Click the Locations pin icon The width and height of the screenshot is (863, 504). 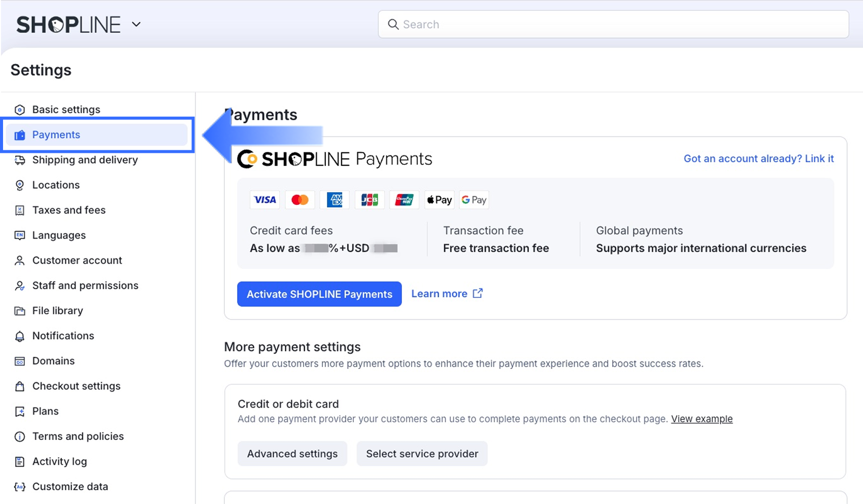point(20,185)
